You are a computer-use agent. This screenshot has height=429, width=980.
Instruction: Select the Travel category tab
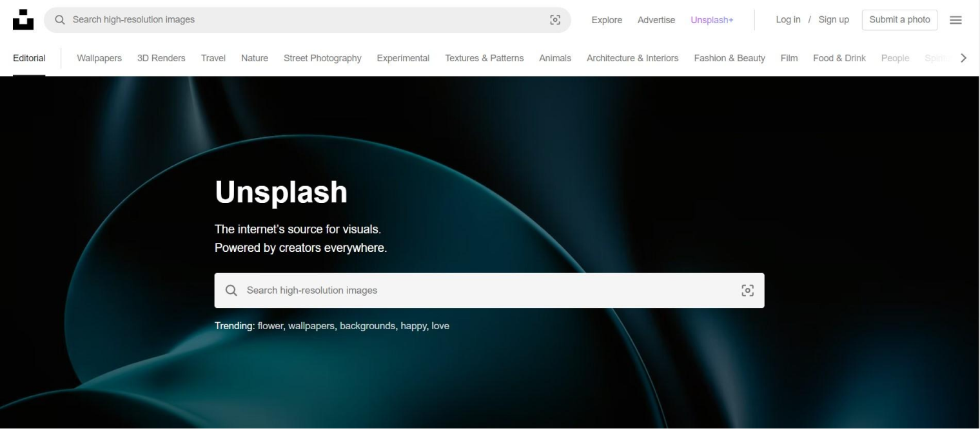(213, 58)
